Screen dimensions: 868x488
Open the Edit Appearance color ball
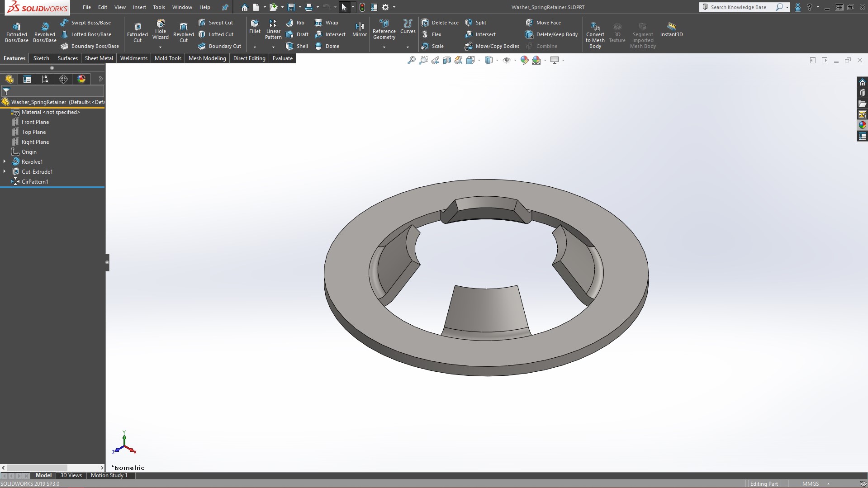coord(524,60)
